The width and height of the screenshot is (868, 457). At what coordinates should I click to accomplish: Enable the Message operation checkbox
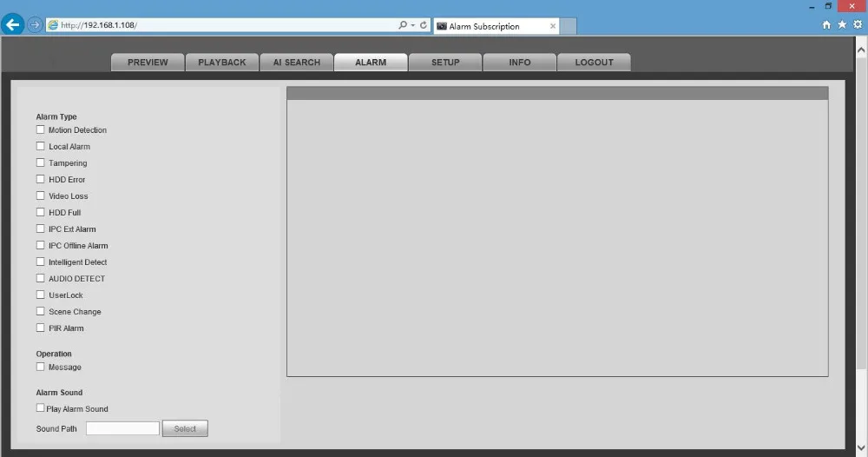[x=41, y=367]
